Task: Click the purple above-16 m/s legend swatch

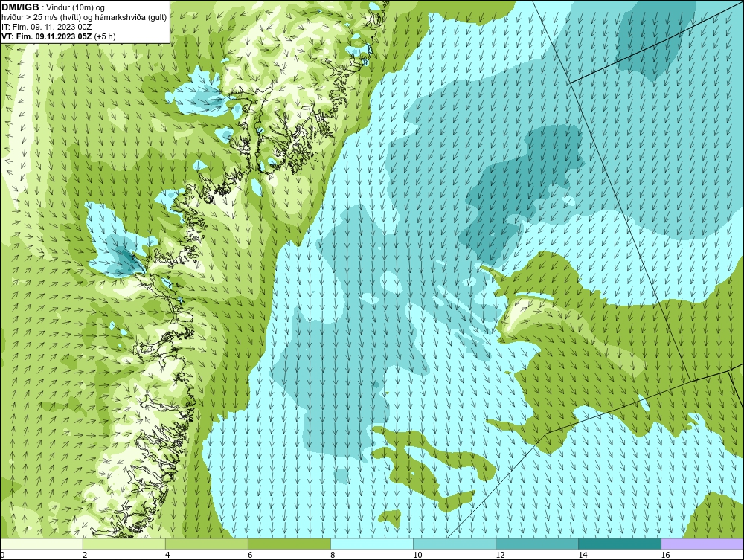Action: tap(702, 544)
